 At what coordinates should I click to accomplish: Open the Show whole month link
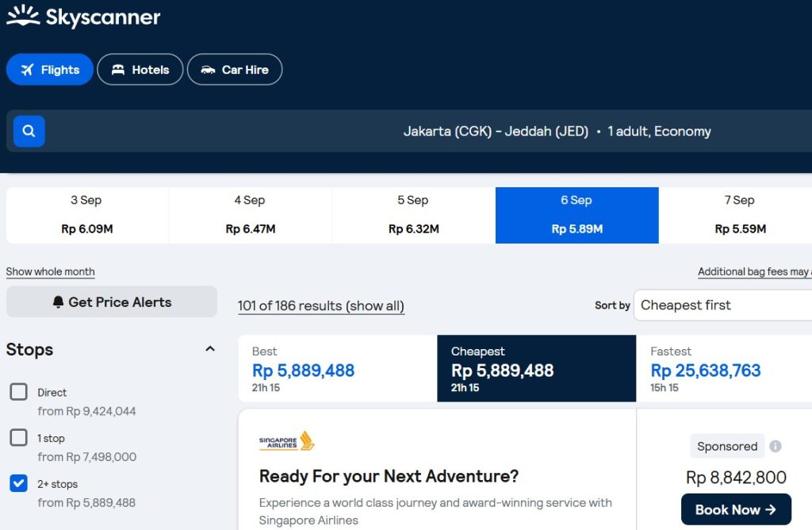coord(51,271)
